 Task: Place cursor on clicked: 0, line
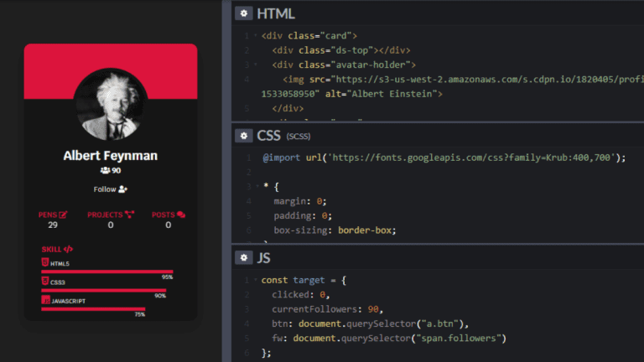(301, 295)
